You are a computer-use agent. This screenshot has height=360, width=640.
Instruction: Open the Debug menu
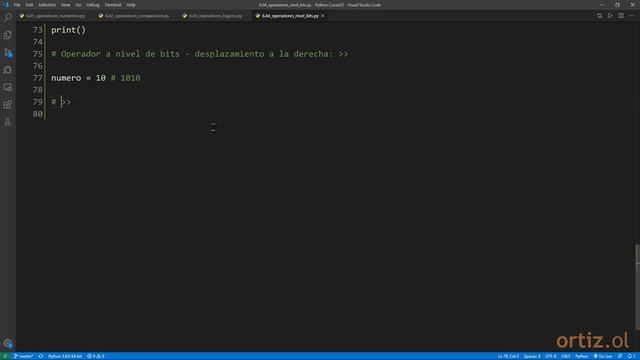coord(93,5)
